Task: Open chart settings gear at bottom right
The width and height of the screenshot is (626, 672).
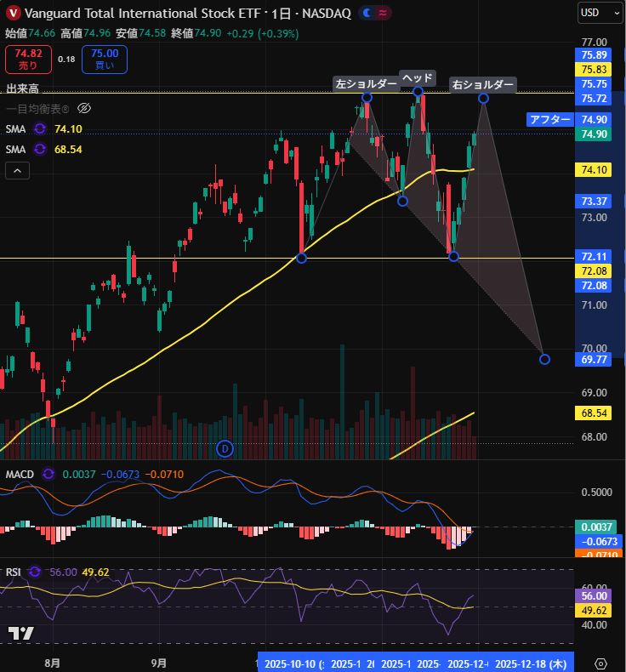Action: tap(601, 663)
